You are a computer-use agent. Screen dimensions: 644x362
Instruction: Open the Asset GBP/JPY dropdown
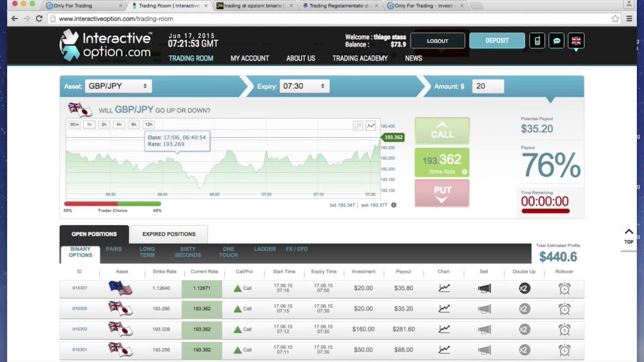[x=118, y=86]
